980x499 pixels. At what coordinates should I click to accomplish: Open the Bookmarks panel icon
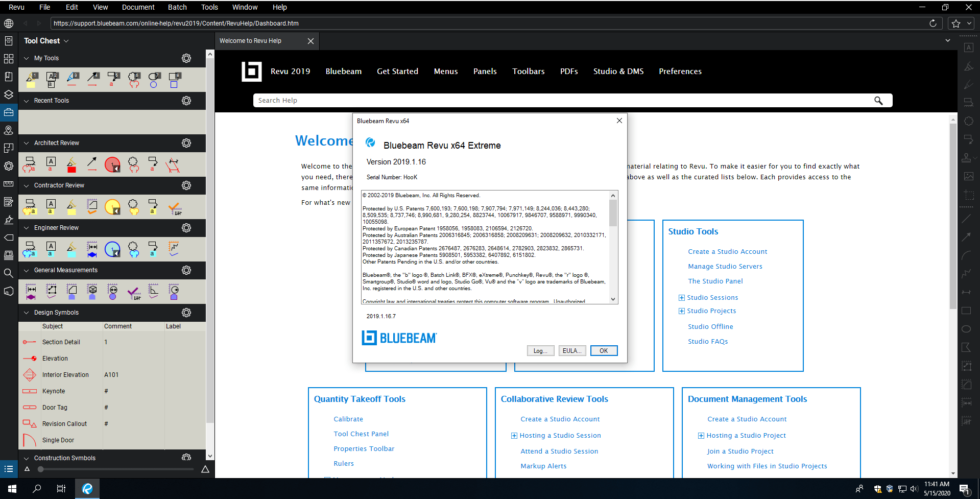pos(9,77)
